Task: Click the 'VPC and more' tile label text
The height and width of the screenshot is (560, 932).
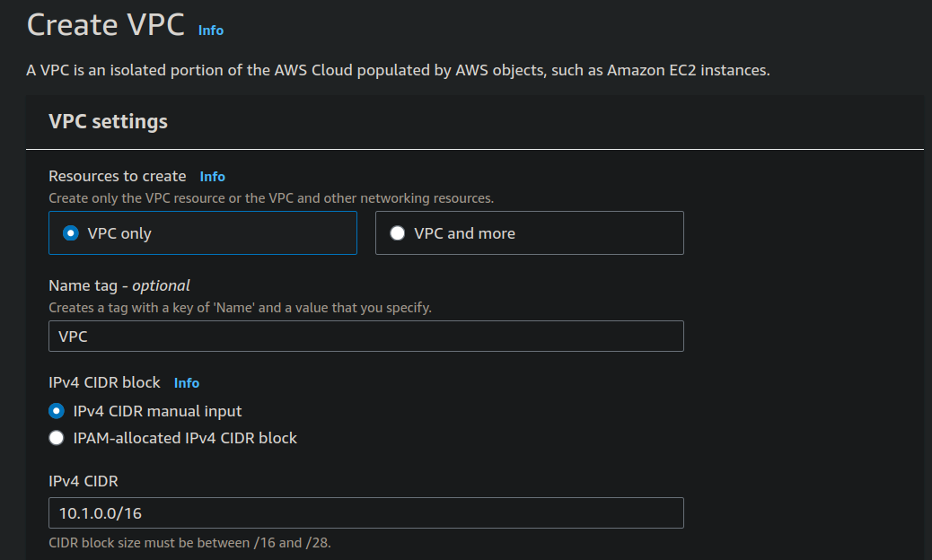Action: [464, 233]
